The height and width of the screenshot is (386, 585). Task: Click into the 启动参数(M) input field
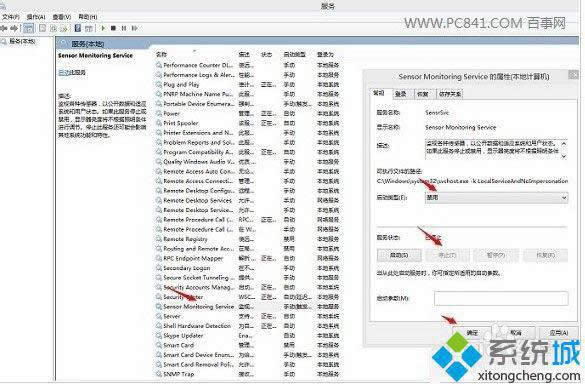tap(501, 298)
